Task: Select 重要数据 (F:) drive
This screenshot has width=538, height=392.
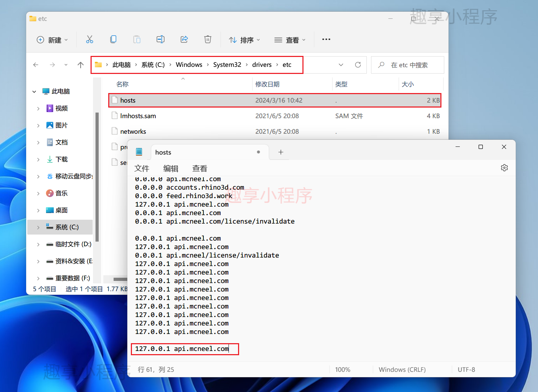Action: coord(73,278)
